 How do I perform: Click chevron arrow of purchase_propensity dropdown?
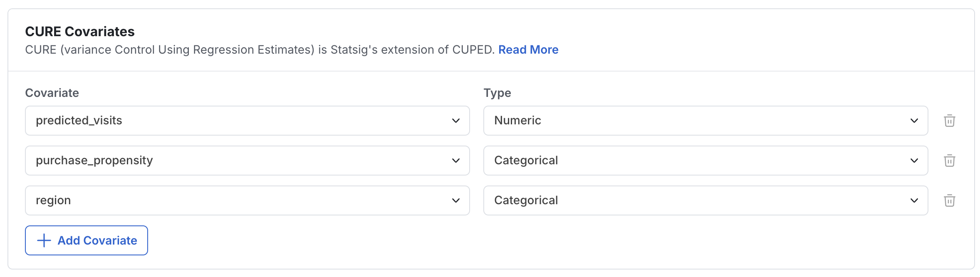456,161
